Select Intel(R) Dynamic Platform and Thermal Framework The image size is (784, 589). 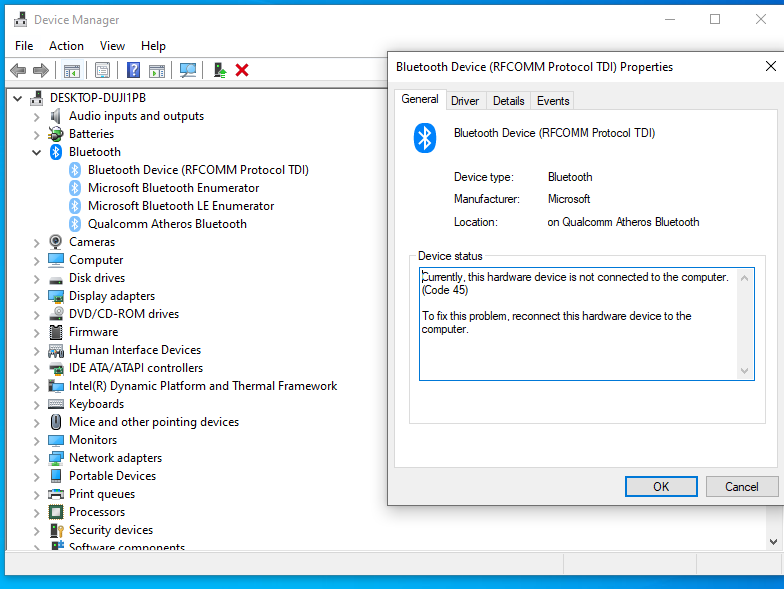point(203,386)
